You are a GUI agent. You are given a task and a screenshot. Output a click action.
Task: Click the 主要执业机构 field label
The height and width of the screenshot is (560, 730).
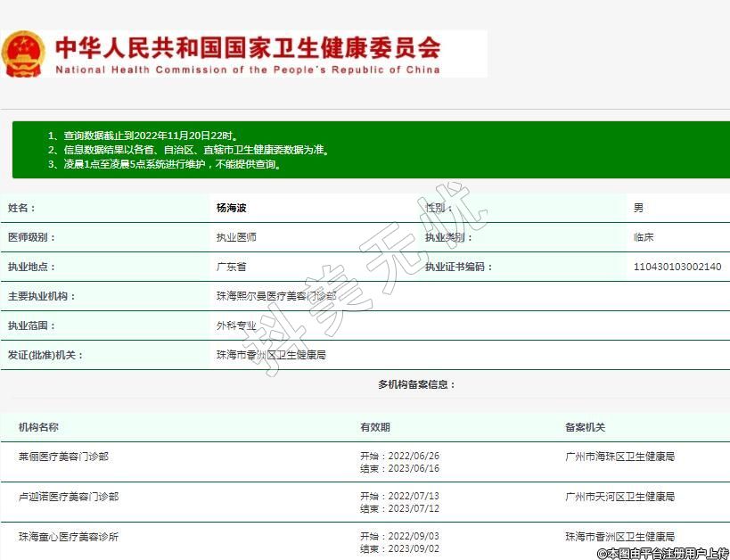pos(41,296)
